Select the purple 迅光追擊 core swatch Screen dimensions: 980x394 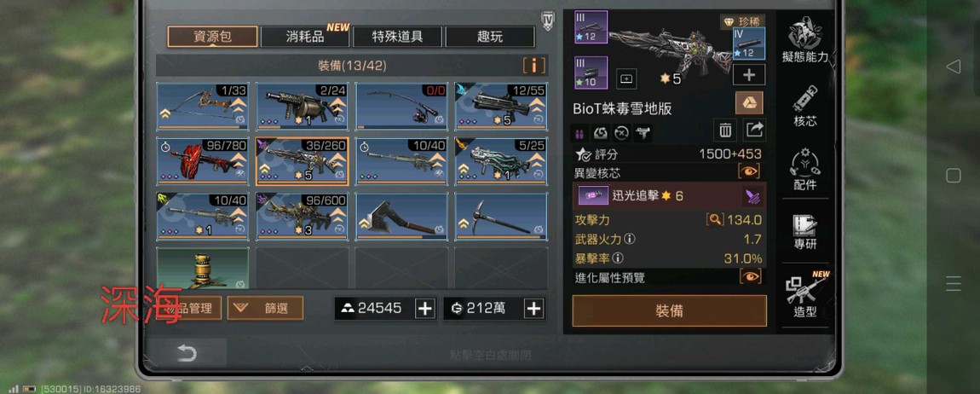coord(589,196)
